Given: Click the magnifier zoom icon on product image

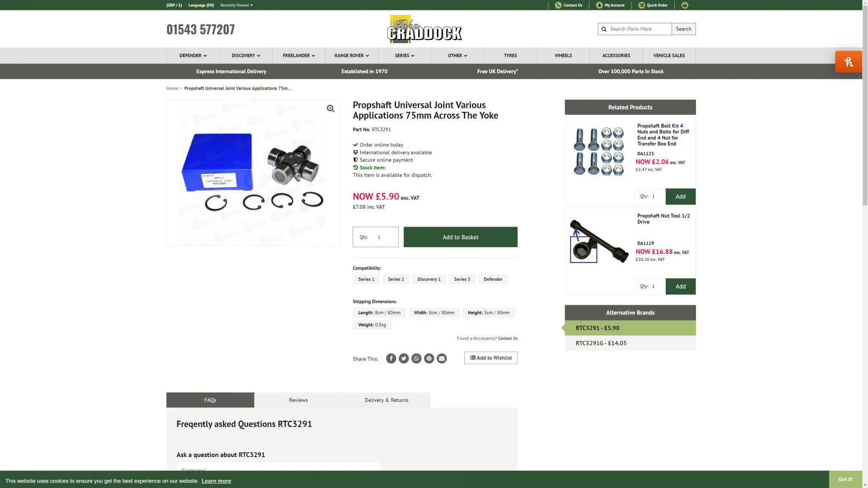Looking at the screenshot, I should 330,108.
